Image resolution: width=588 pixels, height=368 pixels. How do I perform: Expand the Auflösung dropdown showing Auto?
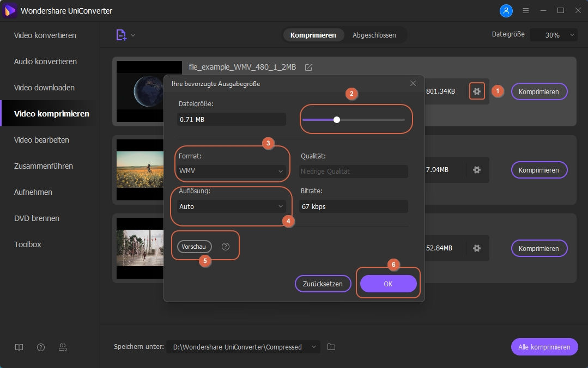(232, 206)
